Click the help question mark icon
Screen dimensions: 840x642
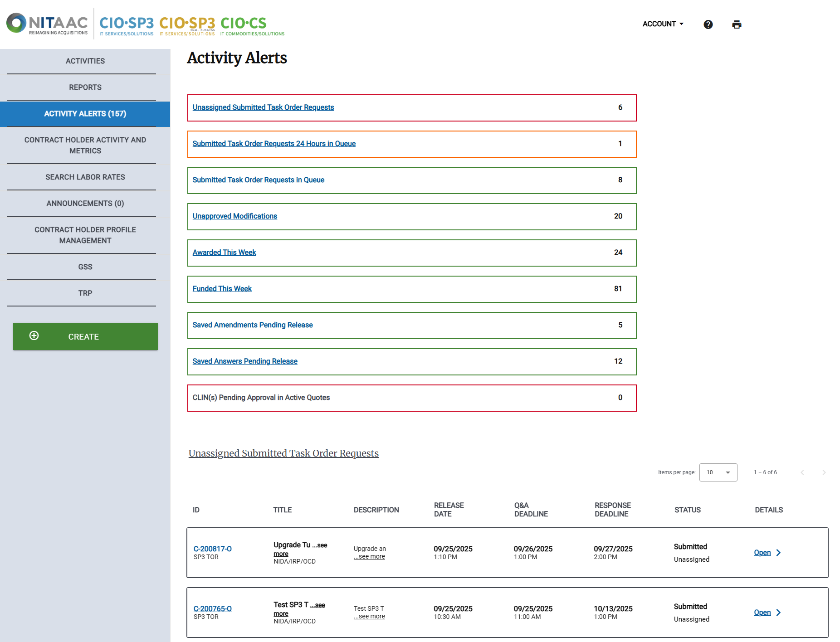708,24
